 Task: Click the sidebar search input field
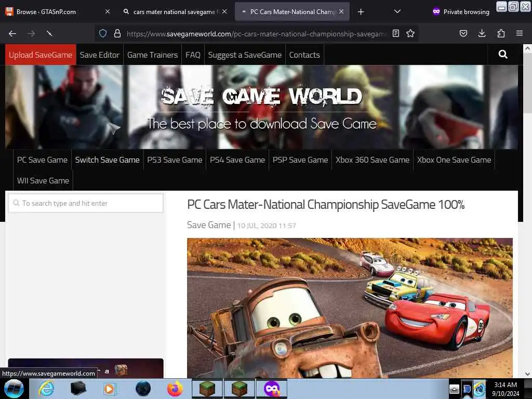[86, 203]
